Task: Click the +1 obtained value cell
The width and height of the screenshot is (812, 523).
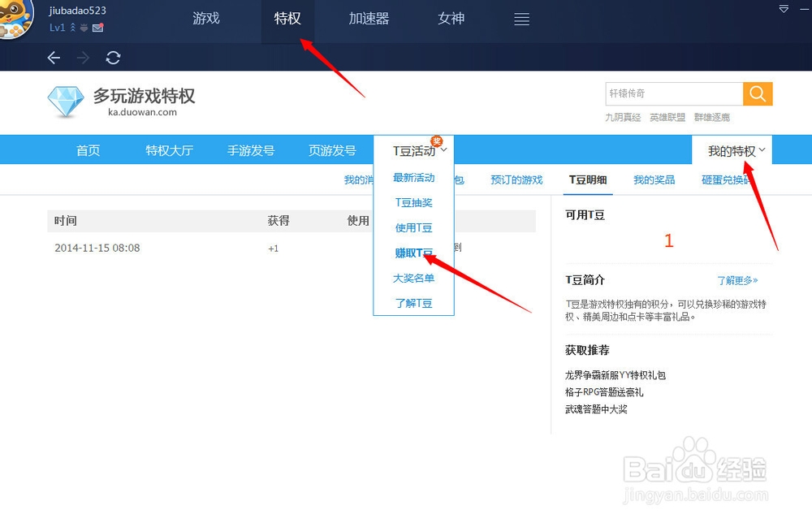Action: coord(274,249)
